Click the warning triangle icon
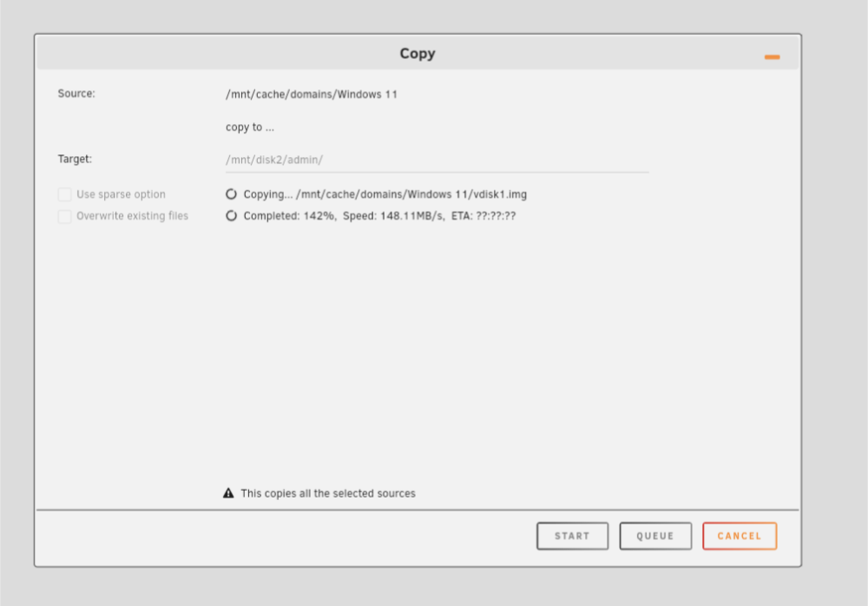Viewport: 868px width, 606px height. pyautogui.click(x=228, y=493)
